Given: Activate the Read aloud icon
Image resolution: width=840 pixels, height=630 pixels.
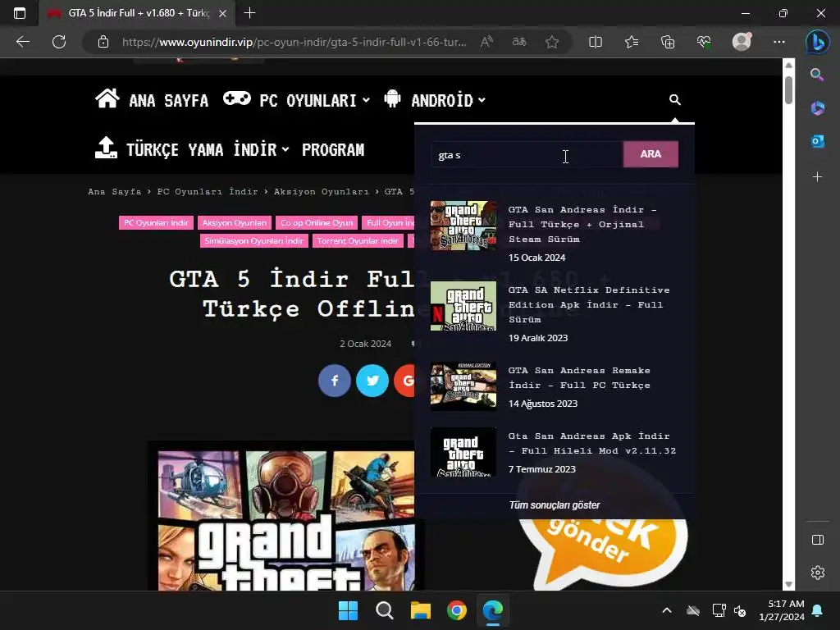Looking at the screenshot, I should click(486, 42).
